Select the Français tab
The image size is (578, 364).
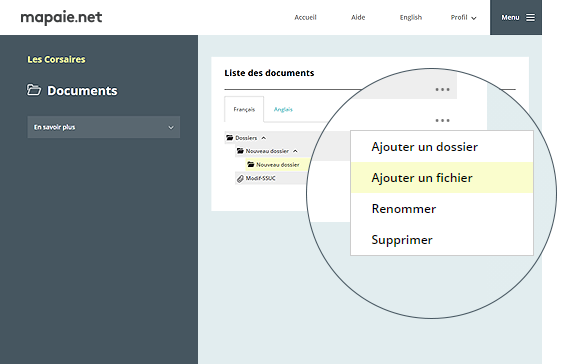click(x=244, y=109)
